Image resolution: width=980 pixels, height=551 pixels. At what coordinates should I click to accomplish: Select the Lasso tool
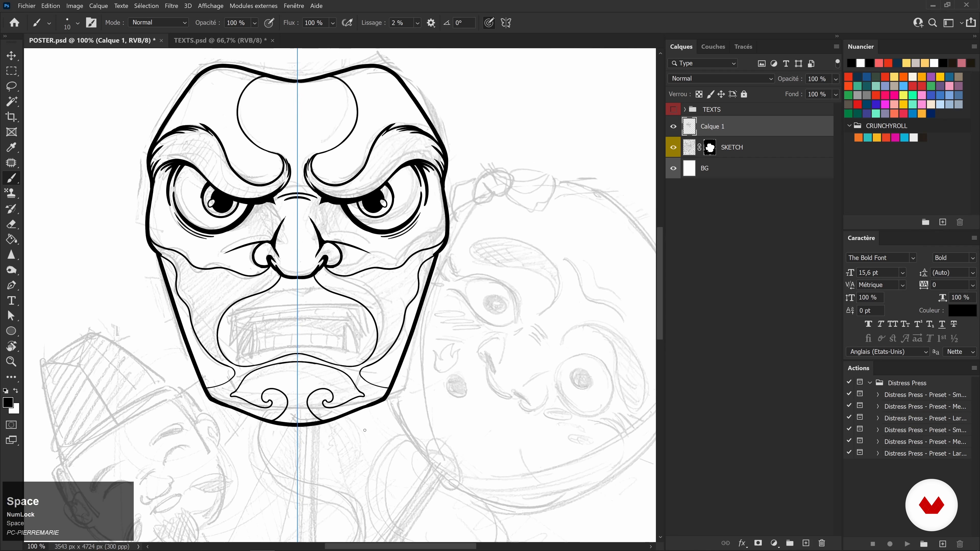[11, 86]
